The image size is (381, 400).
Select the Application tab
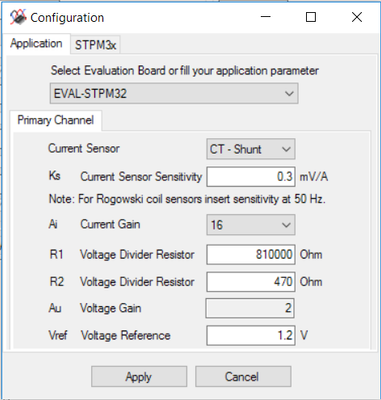(x=36, y=43)
